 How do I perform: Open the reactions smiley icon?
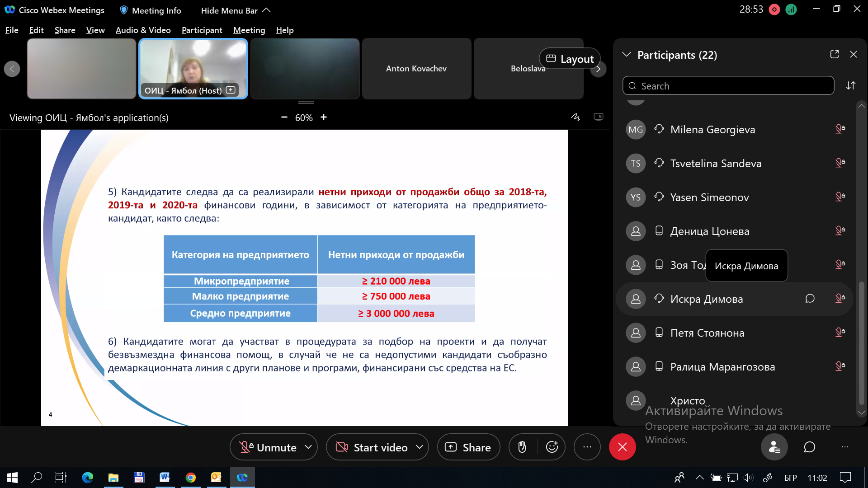click(552, 447)
